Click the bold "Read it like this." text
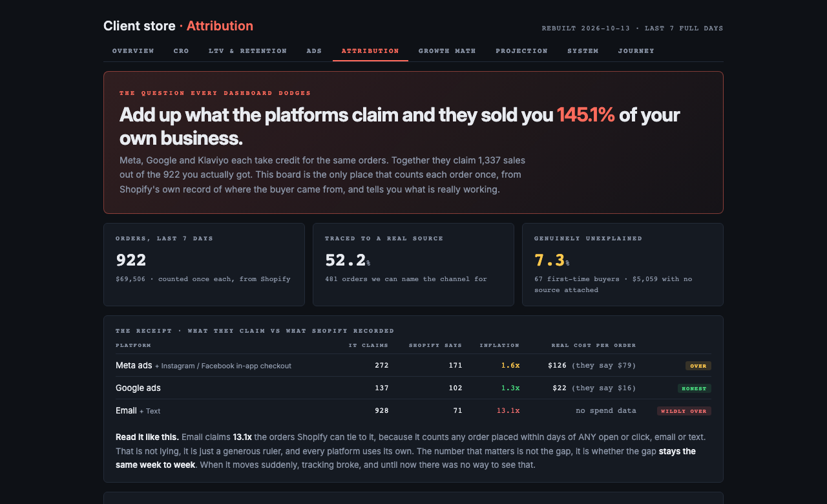 coord(147,437)
